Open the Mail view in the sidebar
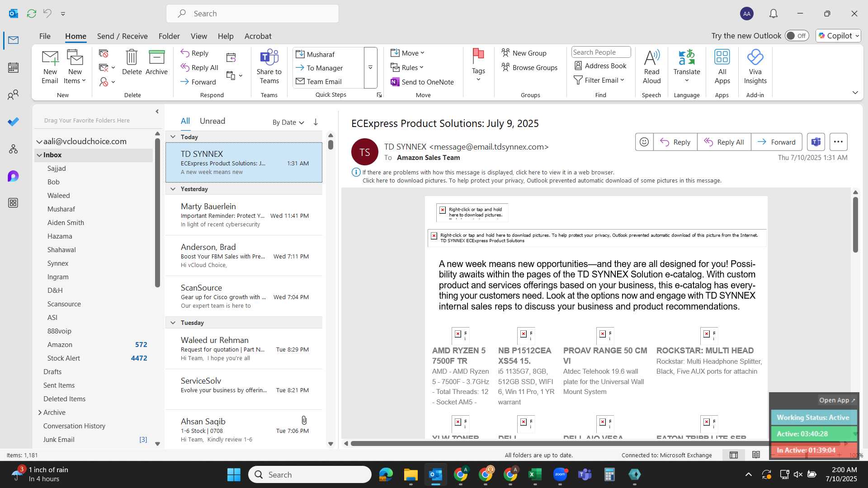The height and width of the screenshot is (488, 868). [13, 40]
